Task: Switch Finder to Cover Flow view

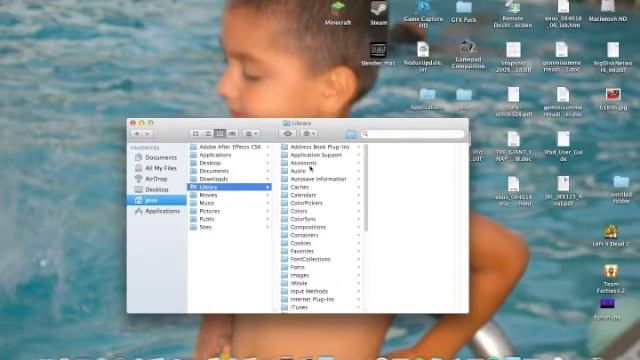Action: [x=232, y=134]
